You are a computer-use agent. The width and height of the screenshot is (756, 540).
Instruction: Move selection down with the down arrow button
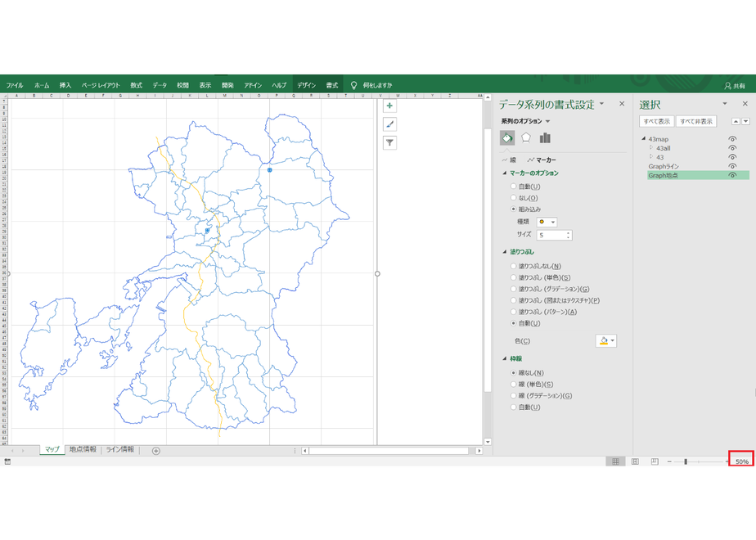point(746,121)
